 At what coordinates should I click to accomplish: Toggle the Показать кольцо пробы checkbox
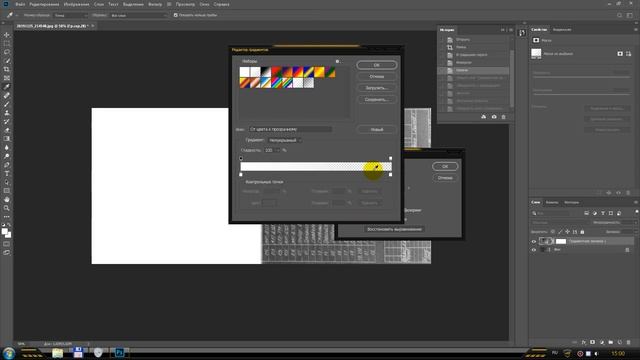pyautogui.click(x=176, y=15)
